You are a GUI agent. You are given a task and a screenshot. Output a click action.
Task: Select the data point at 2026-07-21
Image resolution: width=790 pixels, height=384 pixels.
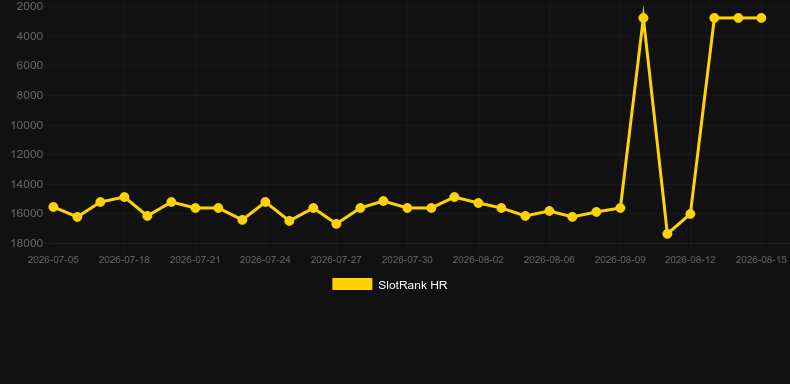[195, 208]
